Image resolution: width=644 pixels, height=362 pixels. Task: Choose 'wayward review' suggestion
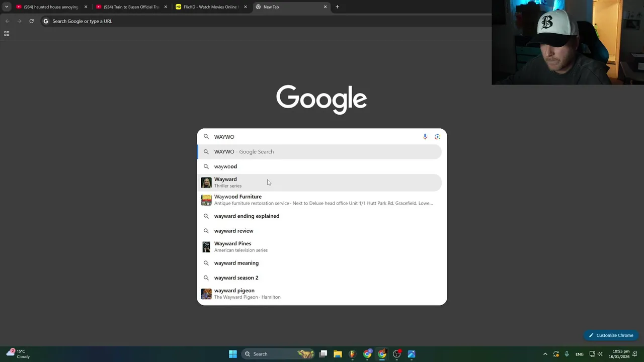[x=319, y=231]
